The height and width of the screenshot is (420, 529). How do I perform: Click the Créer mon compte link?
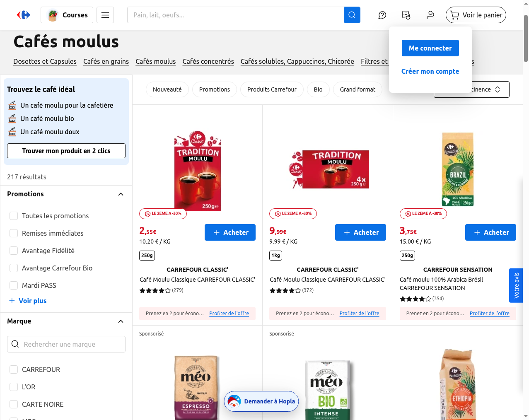pos(430,71)
